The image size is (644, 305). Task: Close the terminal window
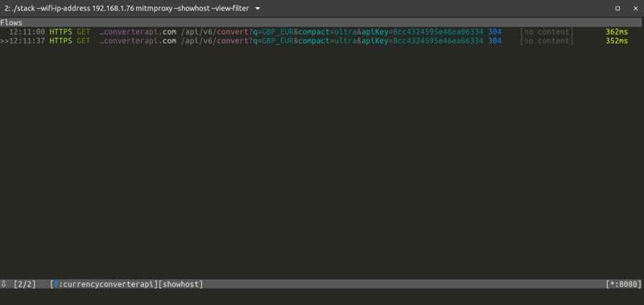tap(635, 8)
